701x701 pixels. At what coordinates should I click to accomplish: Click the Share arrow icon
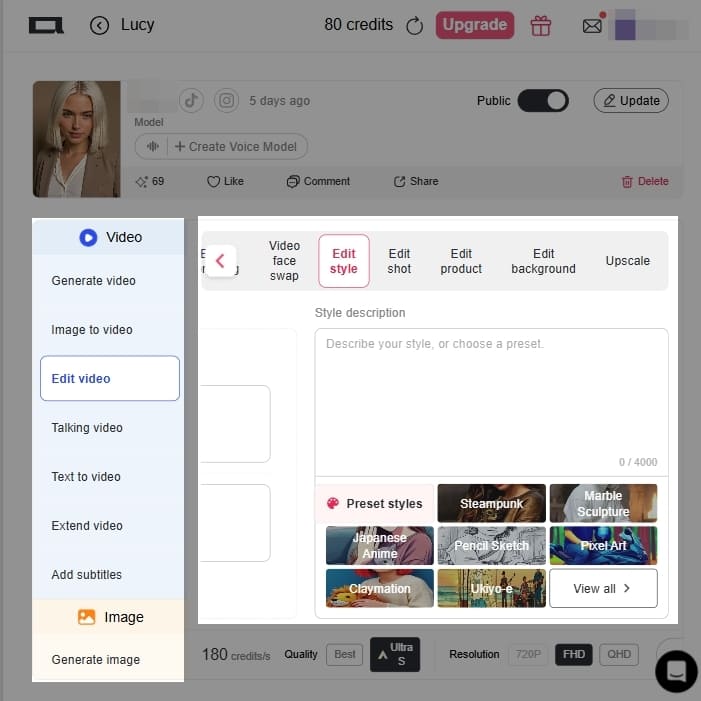pyautogui.click(x=399, y=182)
